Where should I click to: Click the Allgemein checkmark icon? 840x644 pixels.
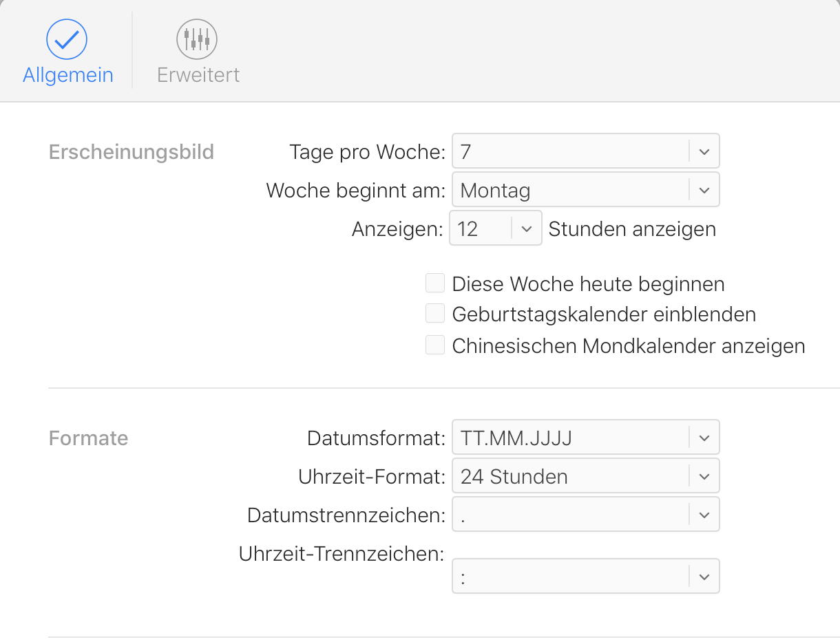tap(67, 39)
